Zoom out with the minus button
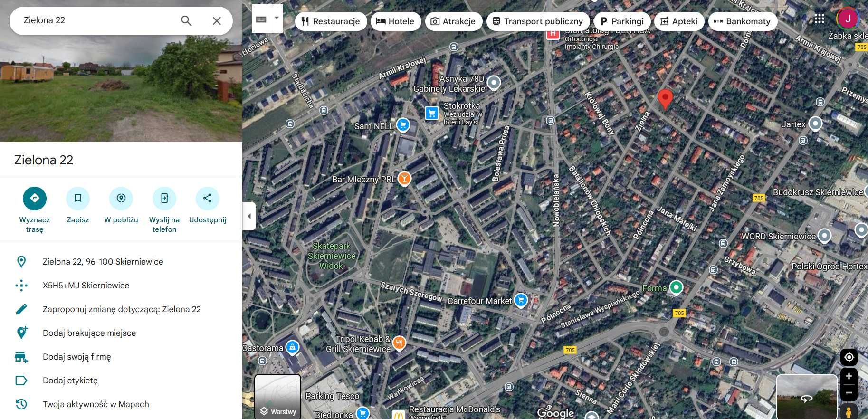The height and width of the screenshot is (419, 868). (849, 393)
